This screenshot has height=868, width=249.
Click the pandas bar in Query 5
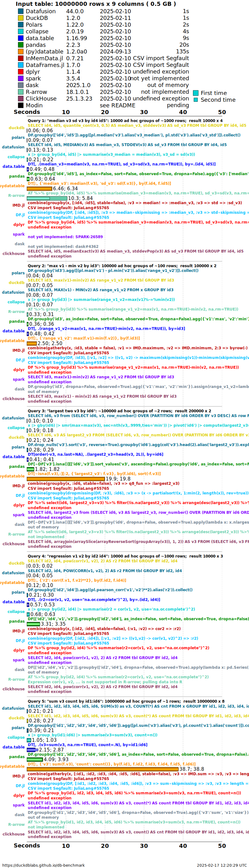tap(35, 759)
